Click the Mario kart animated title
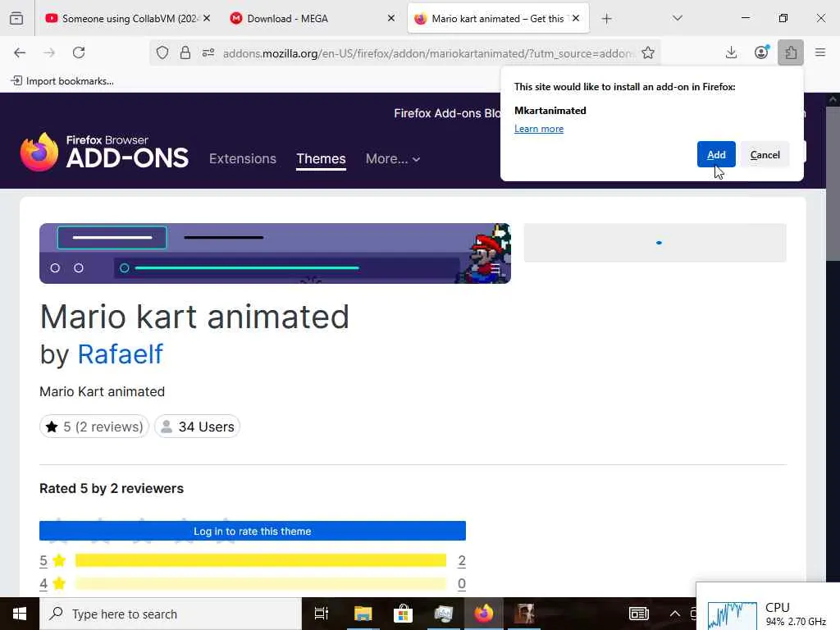 click(194, 317)
